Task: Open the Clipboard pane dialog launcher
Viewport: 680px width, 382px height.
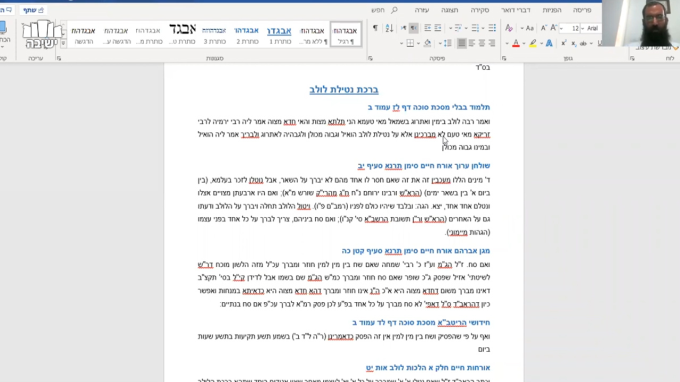Action: pos(632,58)
